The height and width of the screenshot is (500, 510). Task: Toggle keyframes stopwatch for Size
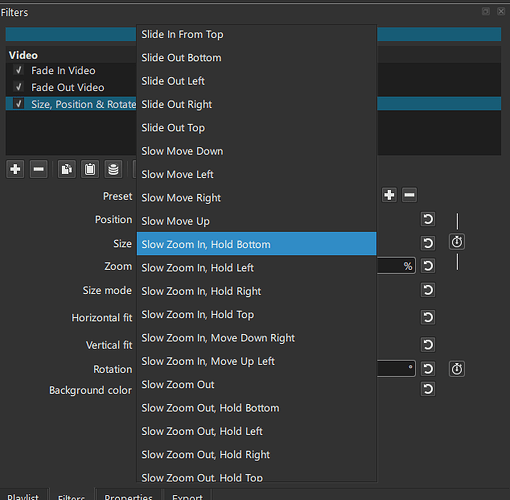coord(457,242)
